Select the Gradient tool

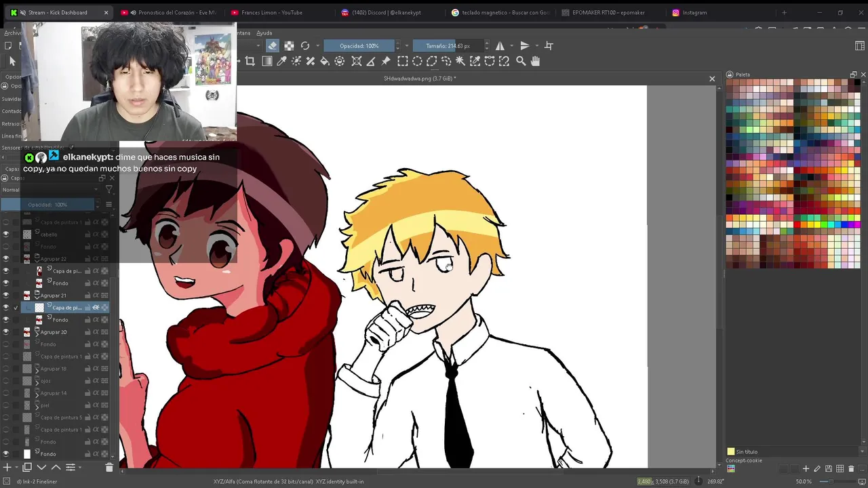[x=267, y=61]
